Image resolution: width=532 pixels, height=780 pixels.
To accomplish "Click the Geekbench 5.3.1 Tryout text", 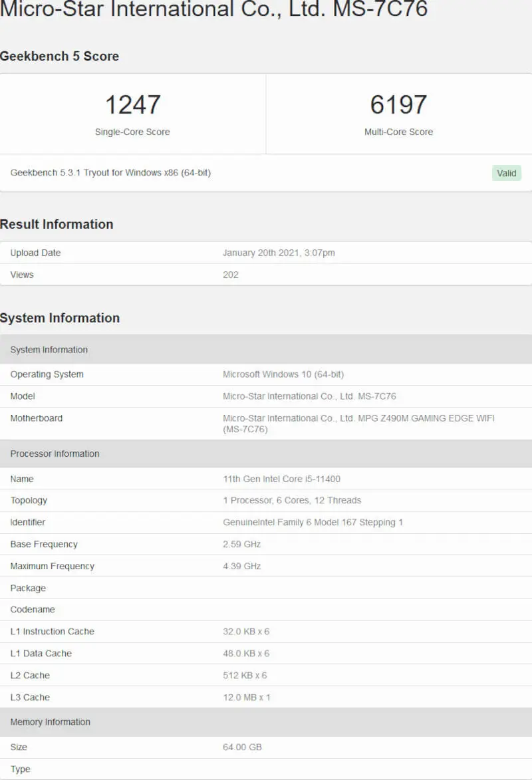I will (110, 173).
